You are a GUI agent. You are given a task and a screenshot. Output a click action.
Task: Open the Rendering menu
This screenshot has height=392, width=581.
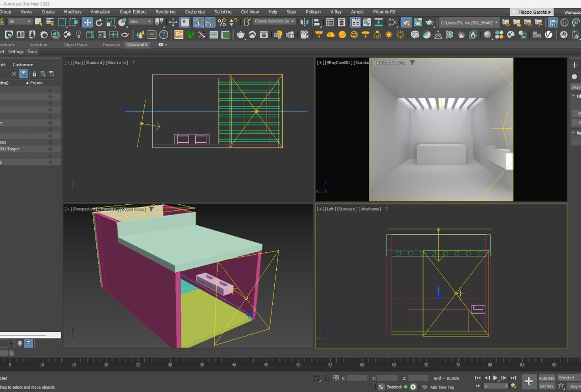click(x=165, y=12)
